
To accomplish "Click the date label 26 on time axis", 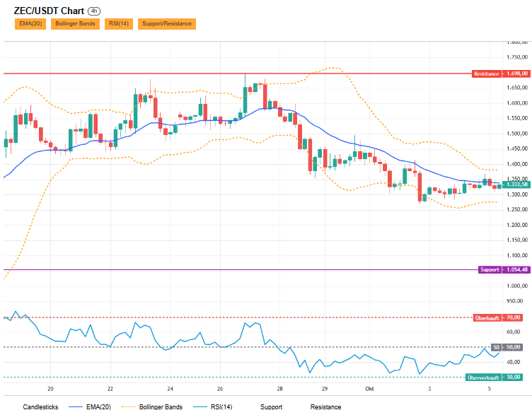I will 220,389.
